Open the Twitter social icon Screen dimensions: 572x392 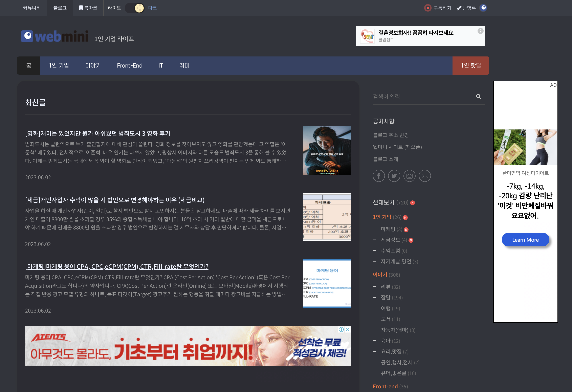tap(394, 176)
